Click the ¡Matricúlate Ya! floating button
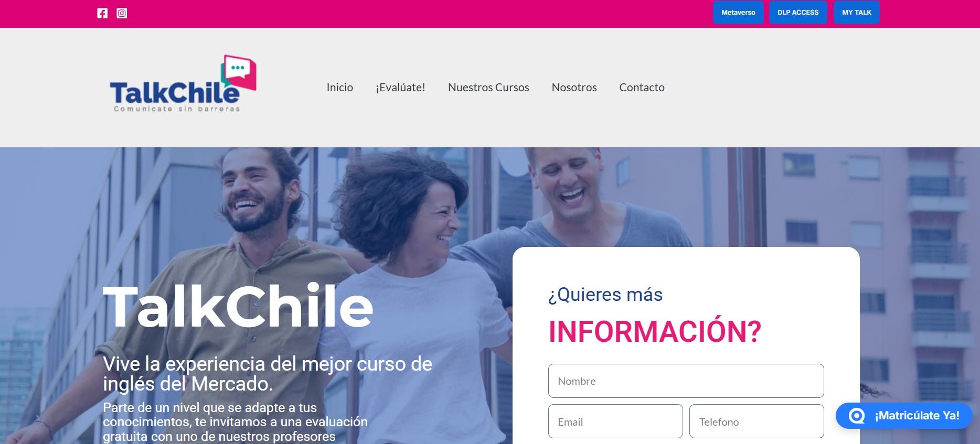 (903, 416)
